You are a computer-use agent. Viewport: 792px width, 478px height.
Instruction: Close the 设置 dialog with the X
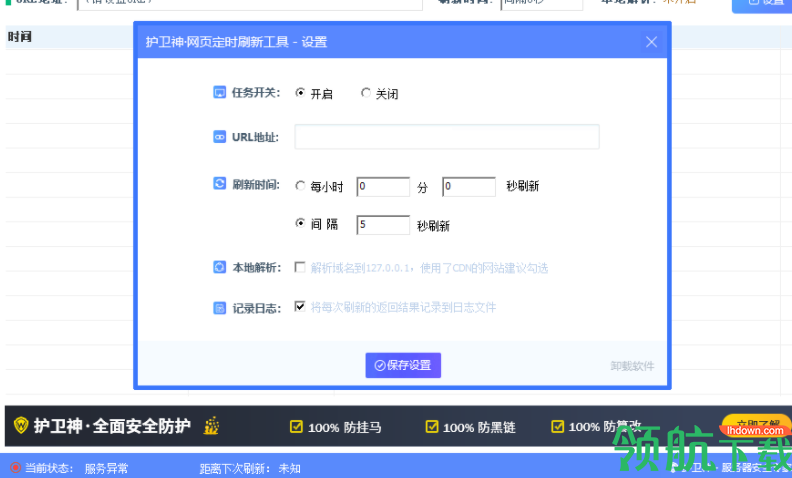click(652, 42)
